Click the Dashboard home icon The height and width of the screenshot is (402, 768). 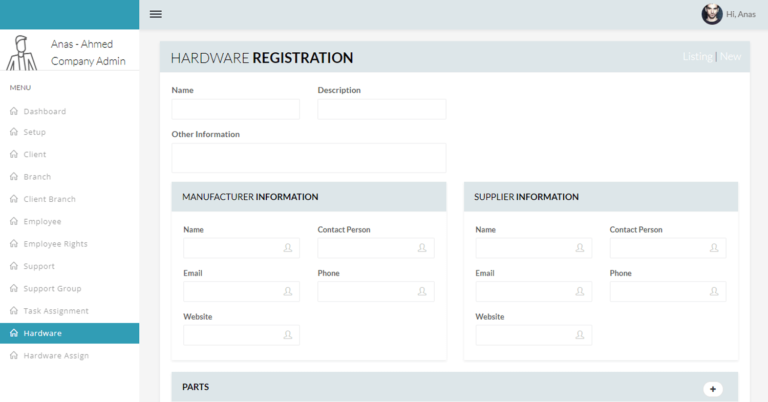pyautogui.click(x=14, y=111)
